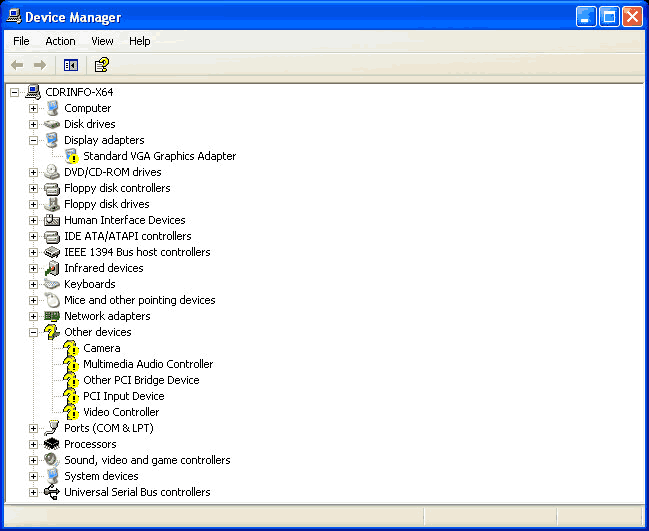This screenshot has width=649, height=531.
Task: Click the DVD/CD-ROM drives disc icon
Action: click(x=52, y=172)
